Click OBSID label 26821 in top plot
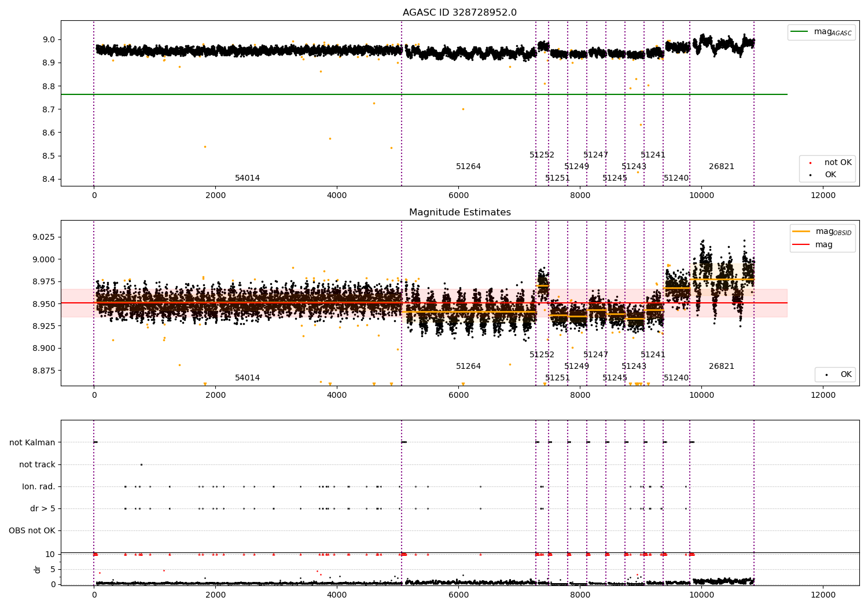Viewport: 868px width, 608px height. click(x=721, y=167)
